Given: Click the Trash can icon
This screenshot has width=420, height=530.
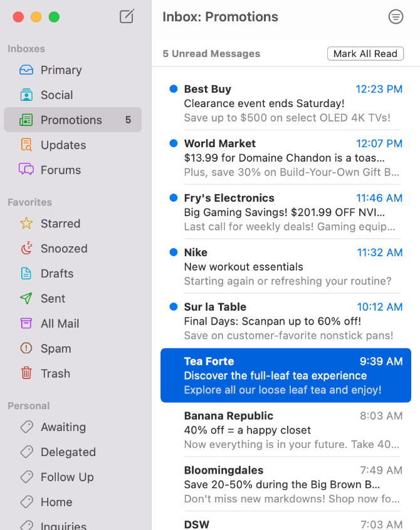Looking at the screenshot, I should (26, 373).
